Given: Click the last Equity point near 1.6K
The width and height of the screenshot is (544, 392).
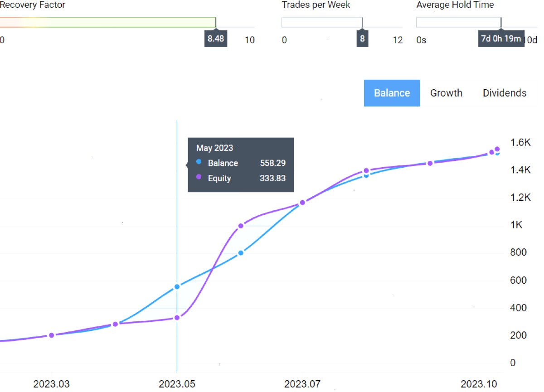Looking at the screenshot, I should coord(497,149).
